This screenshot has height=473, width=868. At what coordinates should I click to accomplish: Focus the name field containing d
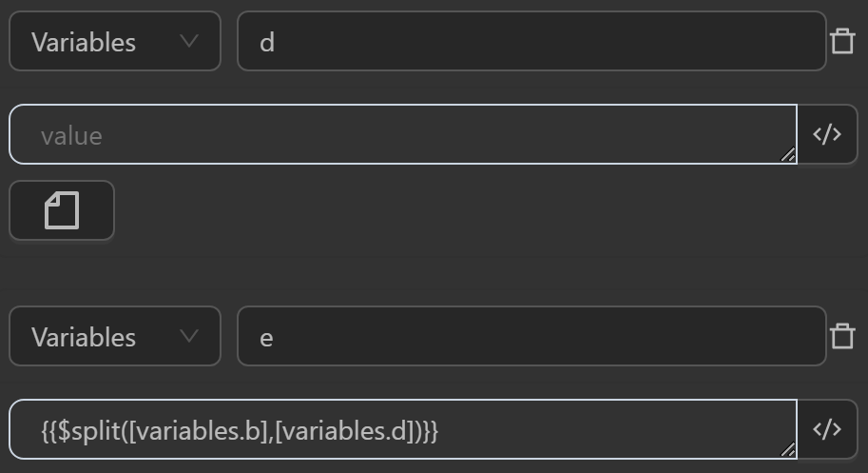tap(530, 42)
